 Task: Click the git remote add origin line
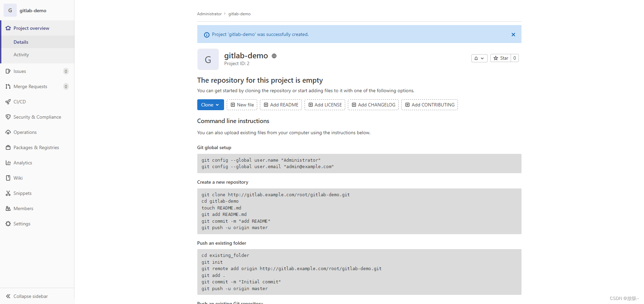pyautogui.click(x=291, y=269)
